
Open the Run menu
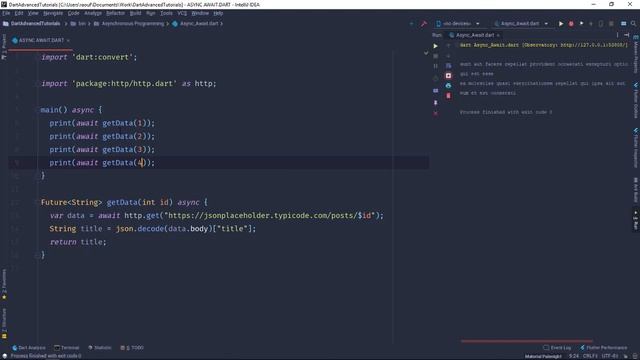151,13
